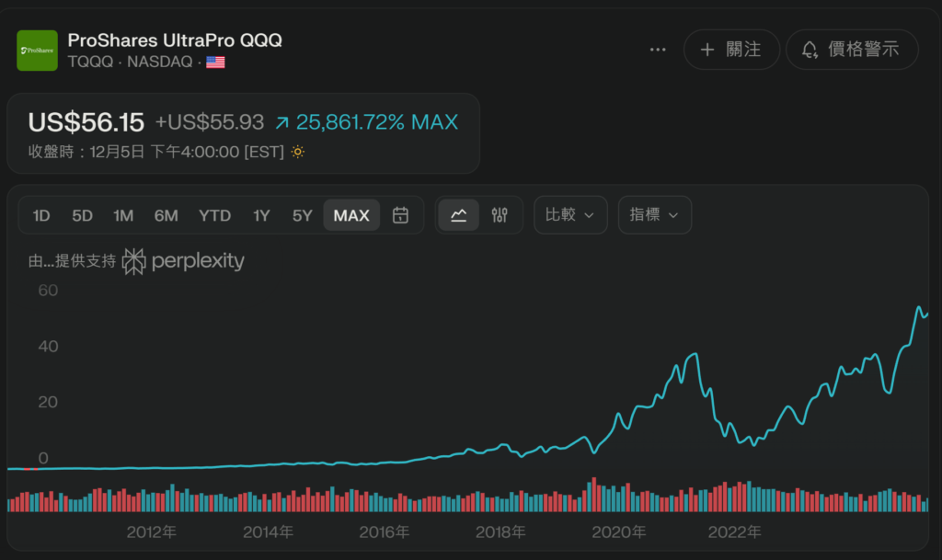
Task: Click the sun market-hours icon
Action: click(x=297, y=152)
